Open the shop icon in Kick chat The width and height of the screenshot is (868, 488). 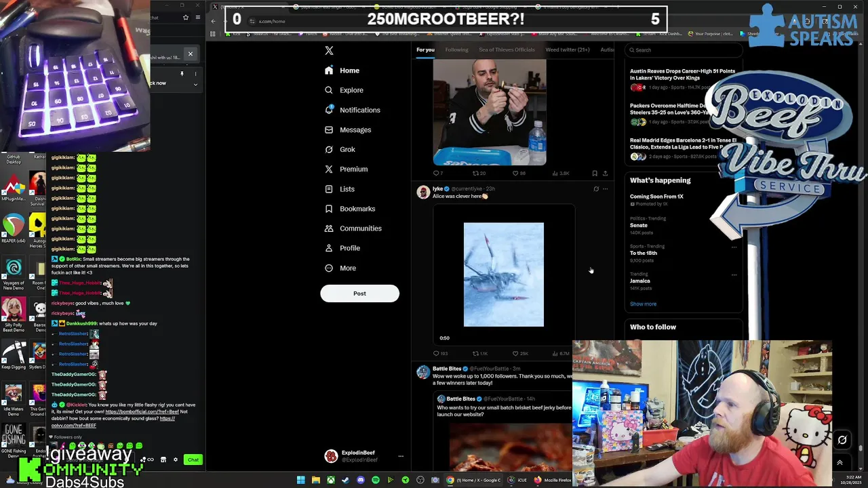click(163, 460)
